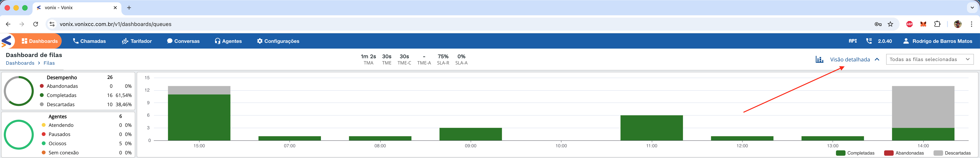Click the 11:00 chart bar
The image size is (980, 158).
pos(651,128)
